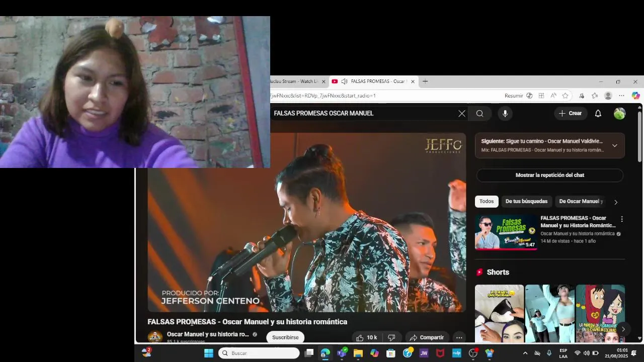Click the Compartir share button
Image resolution: width=644 pixels, height=362 pixels.
click(427, 338)
